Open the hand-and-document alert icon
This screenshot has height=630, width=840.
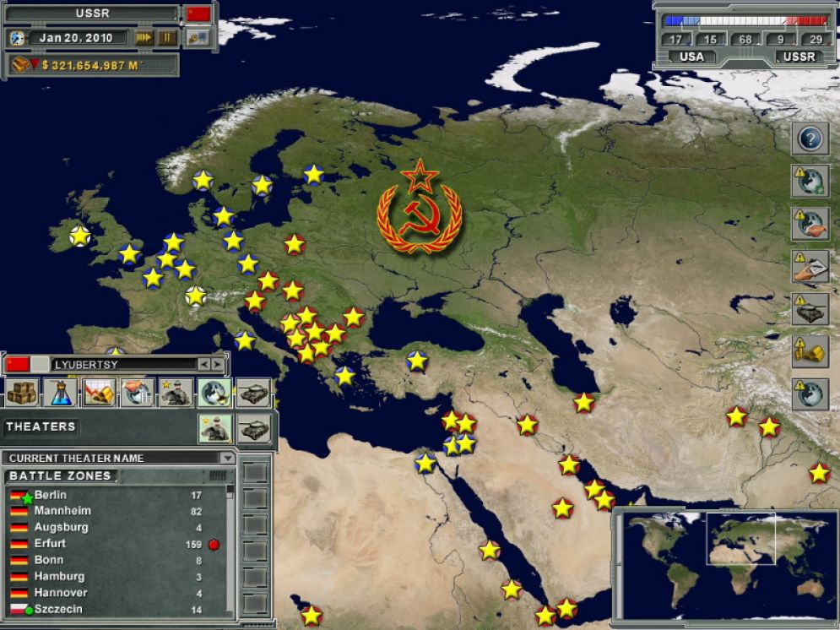click(810, 267)
